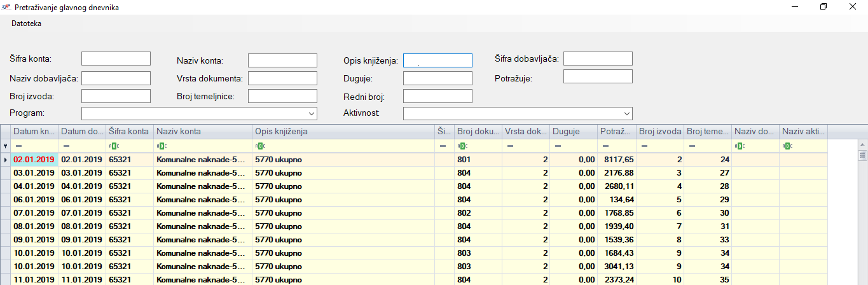
Task: Open the Datoteka menu
Action: [x=26, y=24]
